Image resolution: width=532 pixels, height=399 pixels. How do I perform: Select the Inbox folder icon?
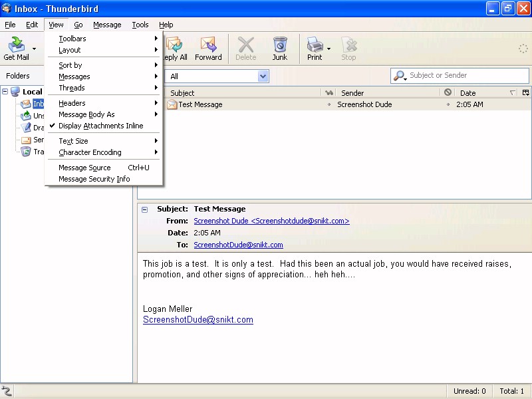coord(25,104)
